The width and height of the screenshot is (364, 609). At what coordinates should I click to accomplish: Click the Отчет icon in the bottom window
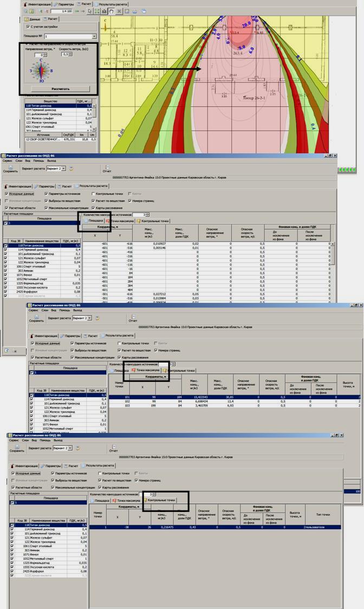click(x=113, y=448)
